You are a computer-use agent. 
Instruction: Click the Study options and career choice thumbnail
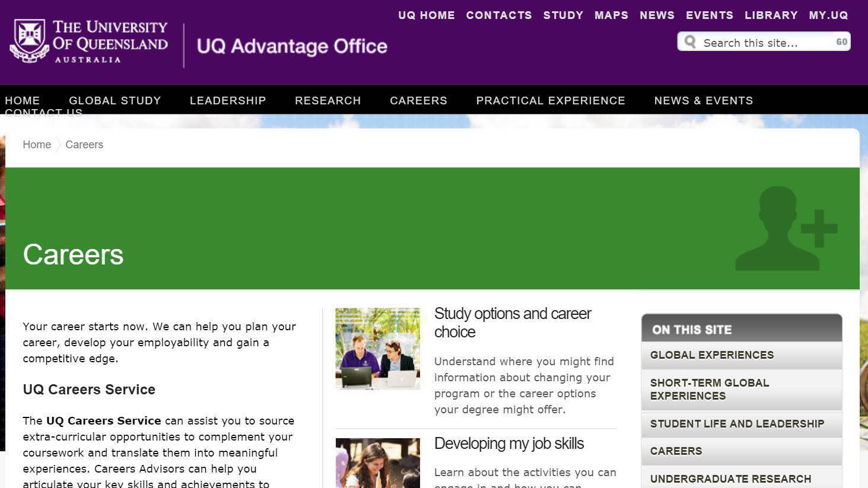click(377, 349)
